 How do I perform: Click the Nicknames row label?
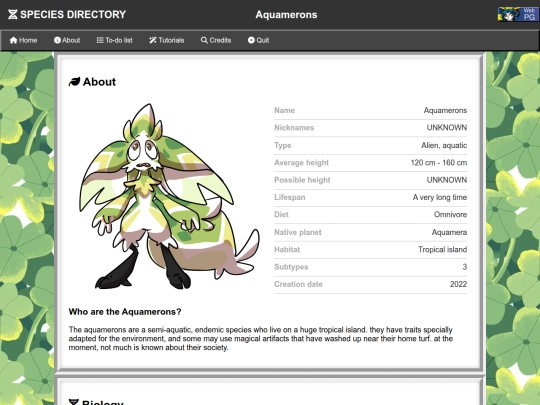(x=294, y=128)
